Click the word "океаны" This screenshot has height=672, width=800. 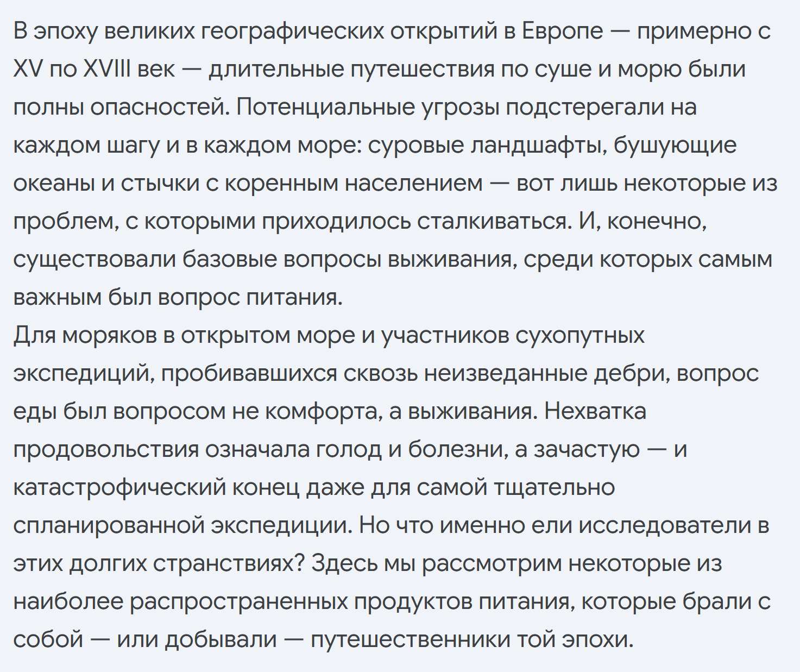click(x=53, y=184)
